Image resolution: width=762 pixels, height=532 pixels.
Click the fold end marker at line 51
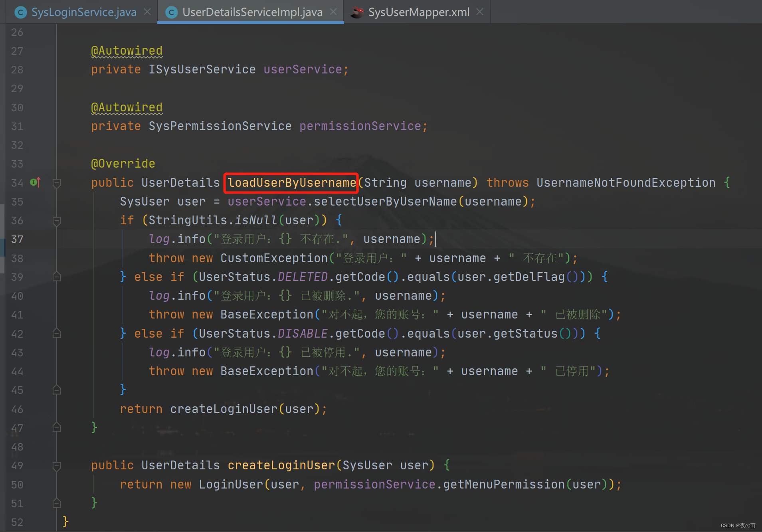(x=57, y=503)
